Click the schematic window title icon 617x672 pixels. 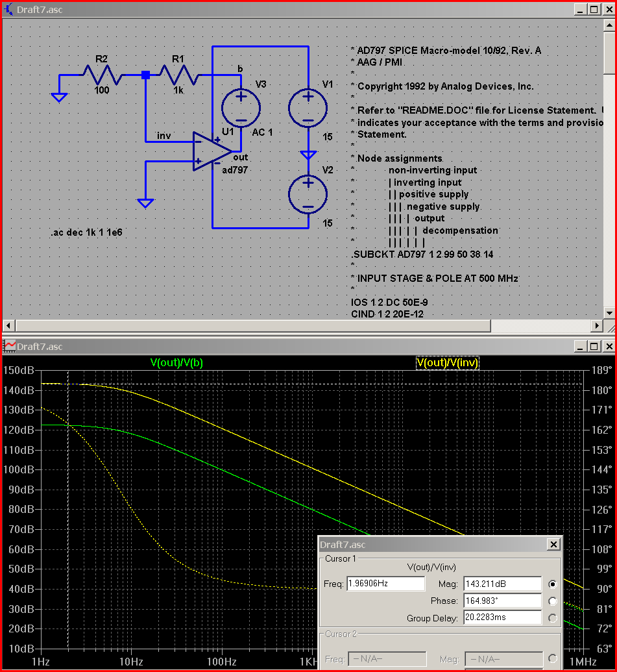[x=9, y=10]
